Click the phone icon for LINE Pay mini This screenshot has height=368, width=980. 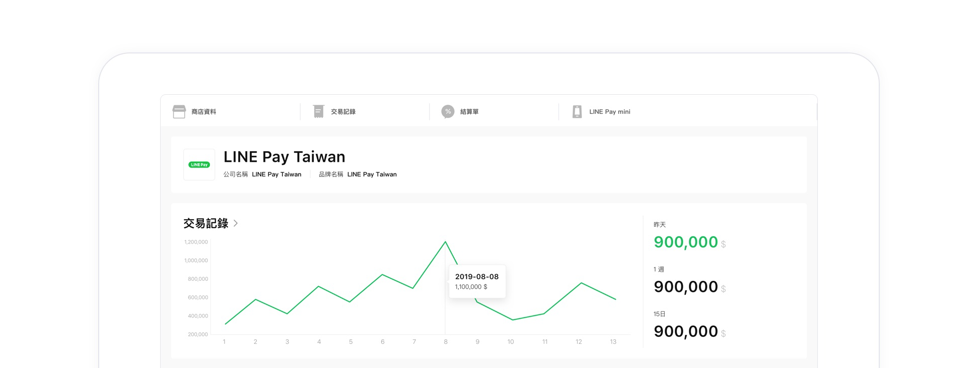[x=577, y=111]
